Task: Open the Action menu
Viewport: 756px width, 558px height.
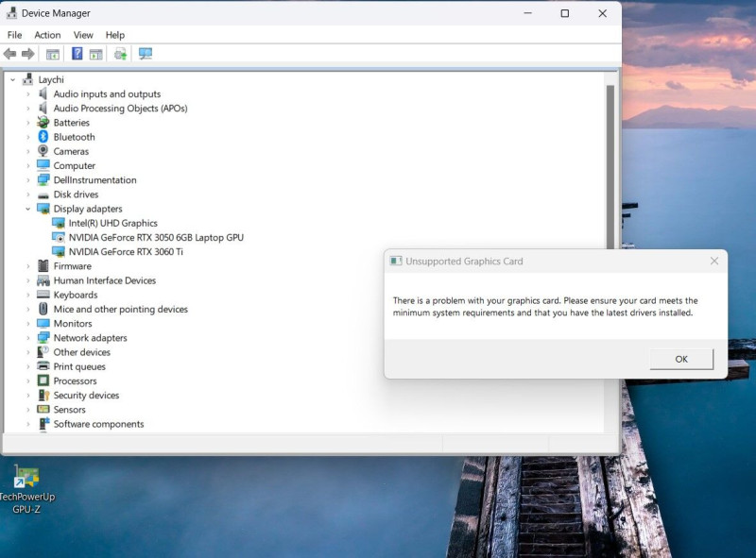Action: (47, 35)
